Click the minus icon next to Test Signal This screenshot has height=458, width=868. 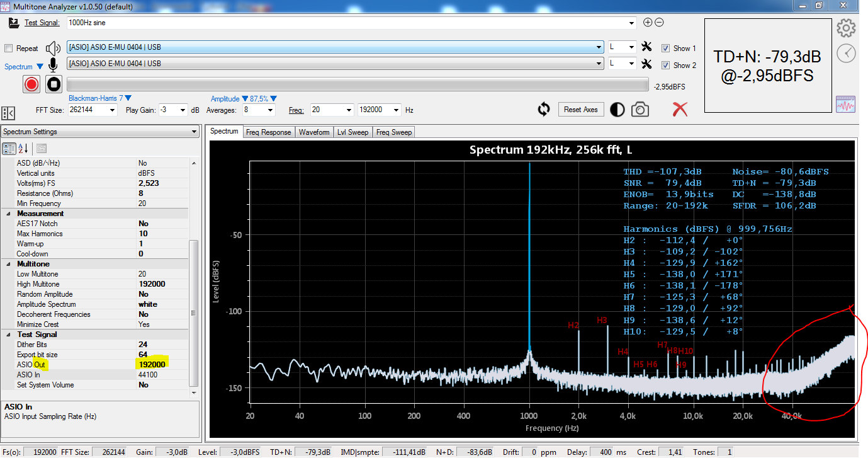(x=659, y=23)
